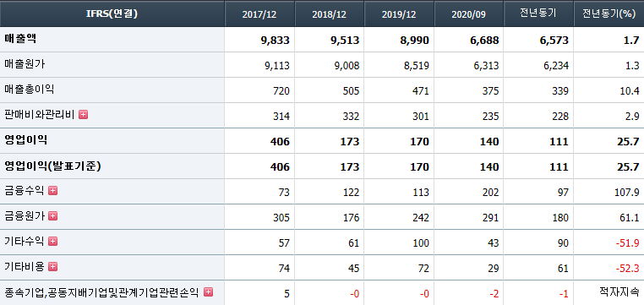Click the 2017/12 column header
This screenshot has height=305, width=644.
(259, 14)
